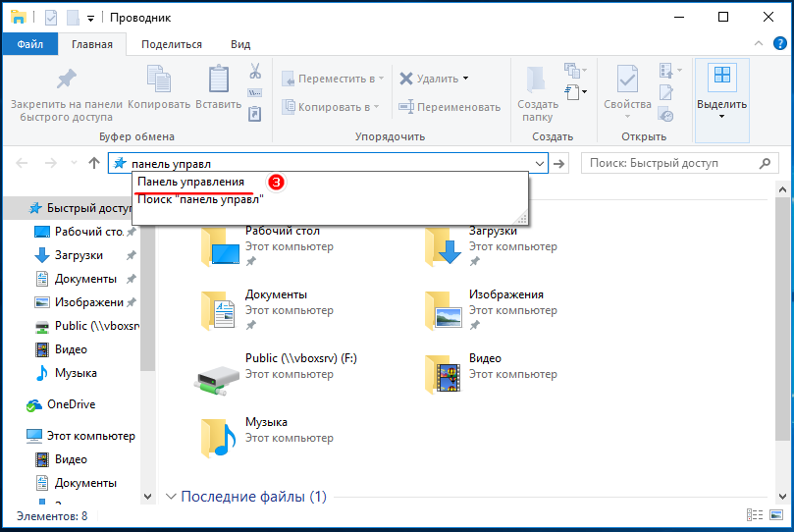Switch to large icons view in status bar
The height and width of the screenshot is (532, 794).
pyautogui.click(x=776, y=515)
